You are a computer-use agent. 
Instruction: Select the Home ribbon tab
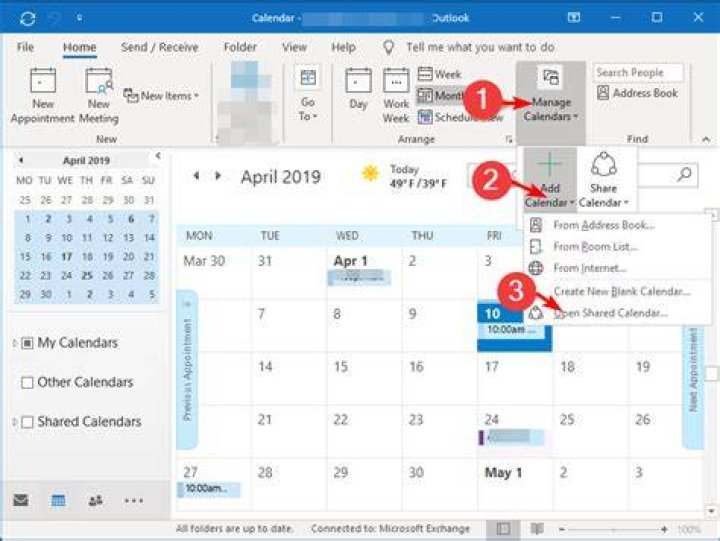click(79, 47)
